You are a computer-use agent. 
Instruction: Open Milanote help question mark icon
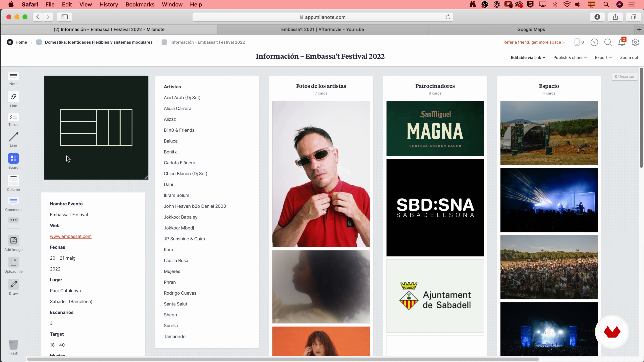(x=594, y=42)
